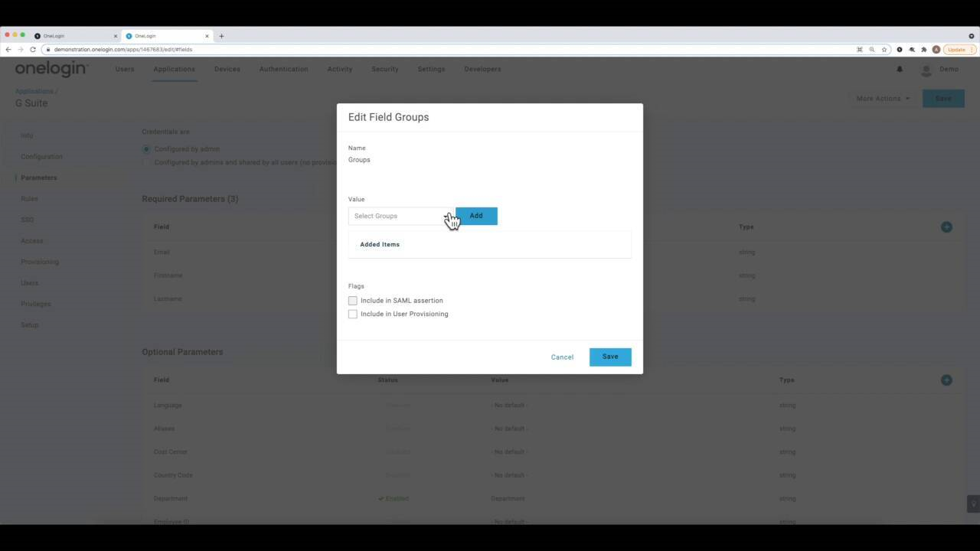The image size is (980, 551).
Task: Click the OneLogin logo
Action: pyautogui.click(x=51, y=68)
